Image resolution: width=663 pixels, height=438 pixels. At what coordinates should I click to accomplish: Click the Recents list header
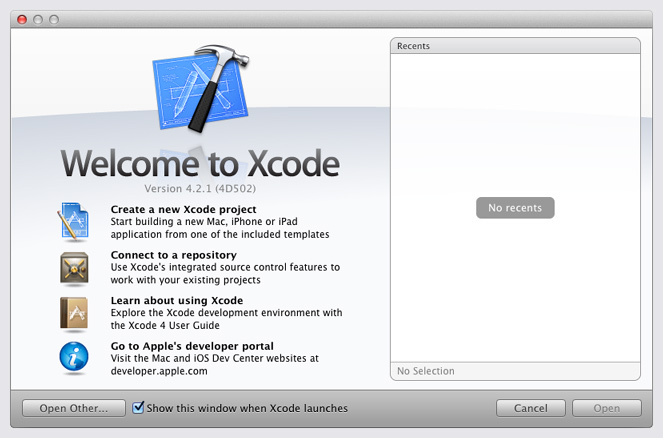pos(515,46)
